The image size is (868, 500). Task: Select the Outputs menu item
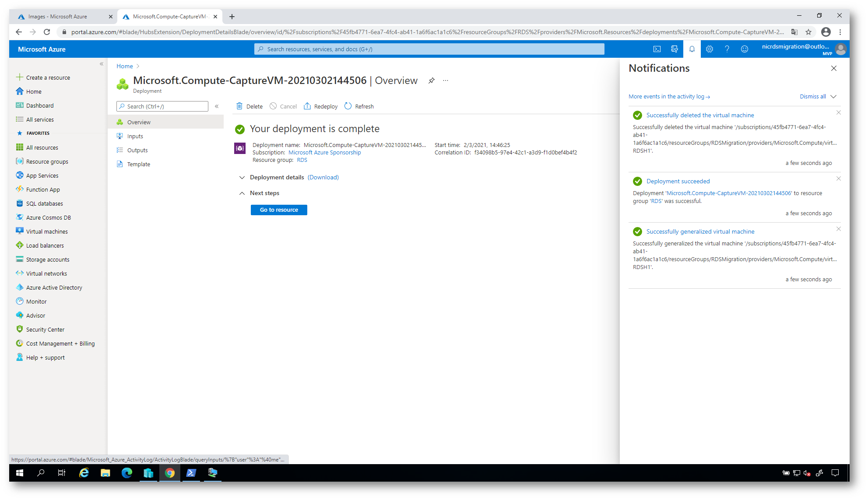166,150
